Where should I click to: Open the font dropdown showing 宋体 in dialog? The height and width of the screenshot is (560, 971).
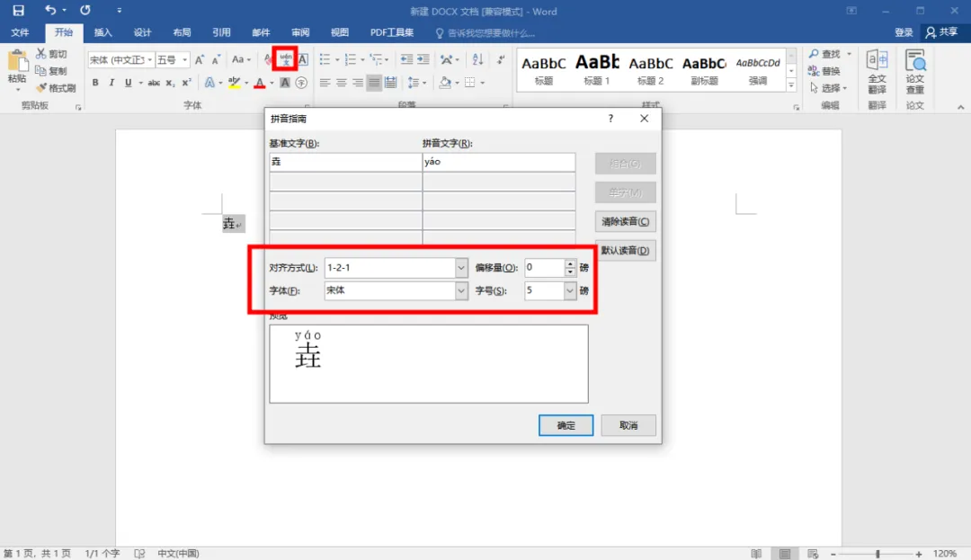pos(460,290)
